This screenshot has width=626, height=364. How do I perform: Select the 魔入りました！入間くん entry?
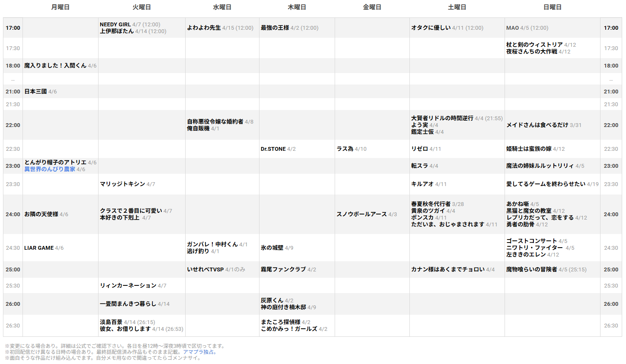[55, 66]
